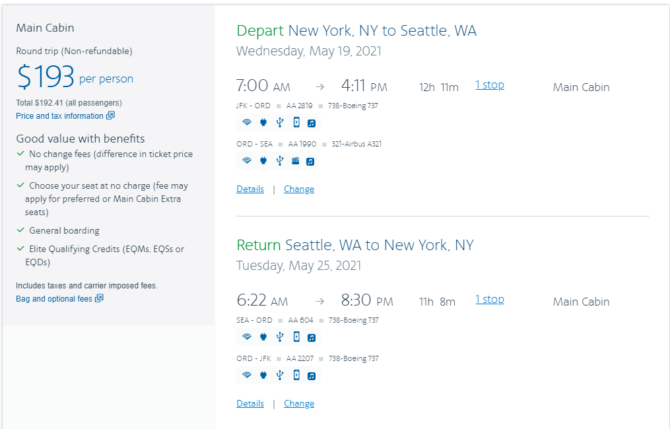Click the power outlet icon for AA 2207
The image size is (670, 429).
[x=263, y=375]
